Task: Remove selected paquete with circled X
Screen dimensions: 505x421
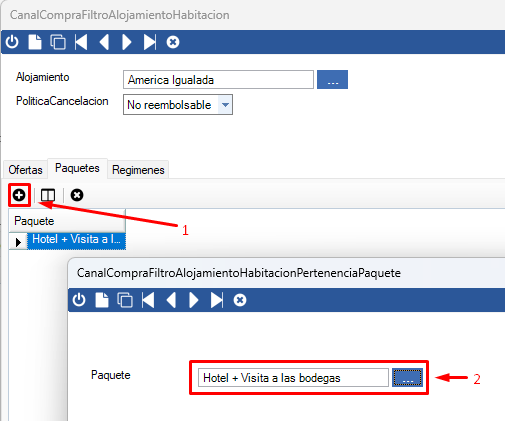Action: (77, 195)
